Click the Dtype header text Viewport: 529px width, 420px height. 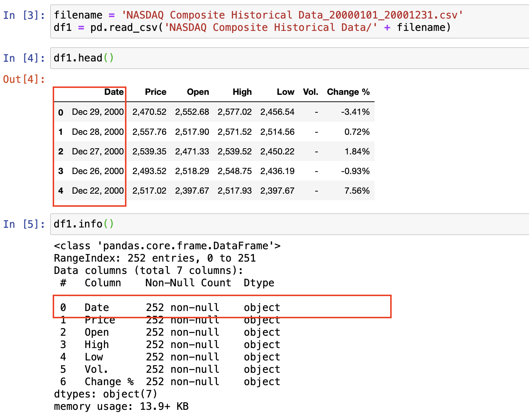pyautogui.click(x=259, y=283)
